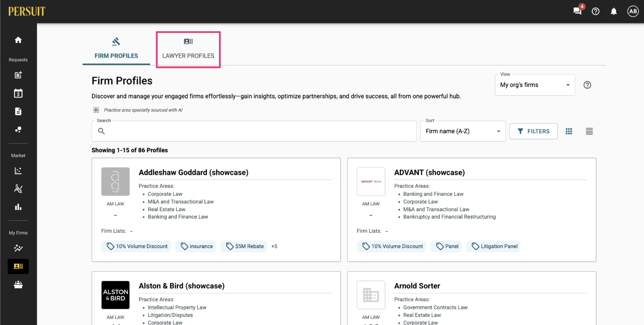Open the View dropdown showing My org's firms
644x325 pixels.
tap(535, 85)
